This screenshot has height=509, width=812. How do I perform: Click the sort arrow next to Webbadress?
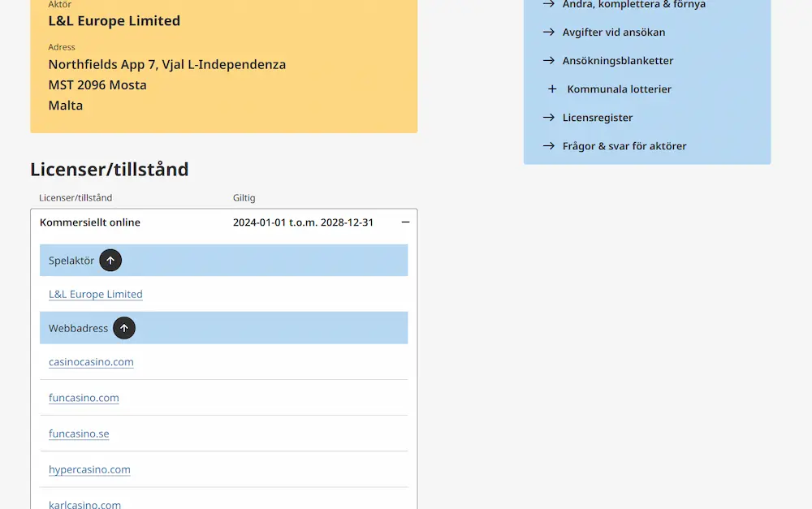pyautogui.click(x=124, y=328)
